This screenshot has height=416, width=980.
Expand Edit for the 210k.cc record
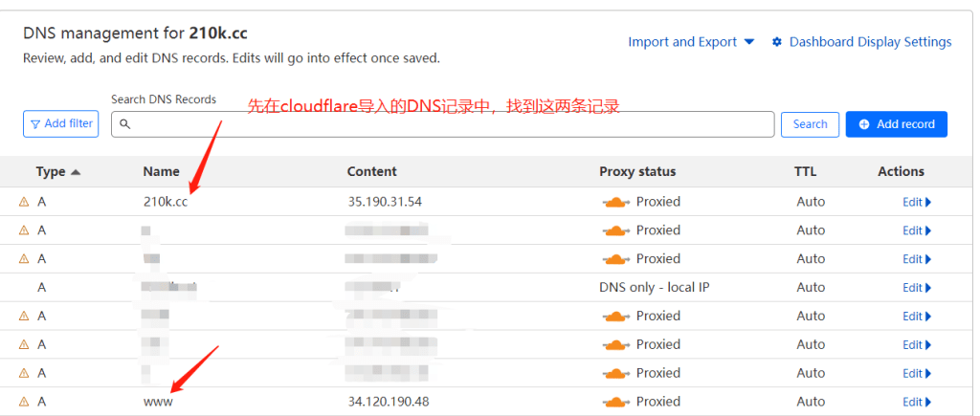[917, 202]
